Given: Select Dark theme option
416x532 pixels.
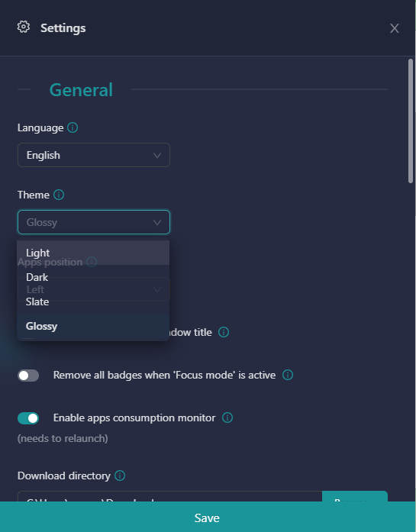Looking at the screenshot, I should [x=93, y=277].
